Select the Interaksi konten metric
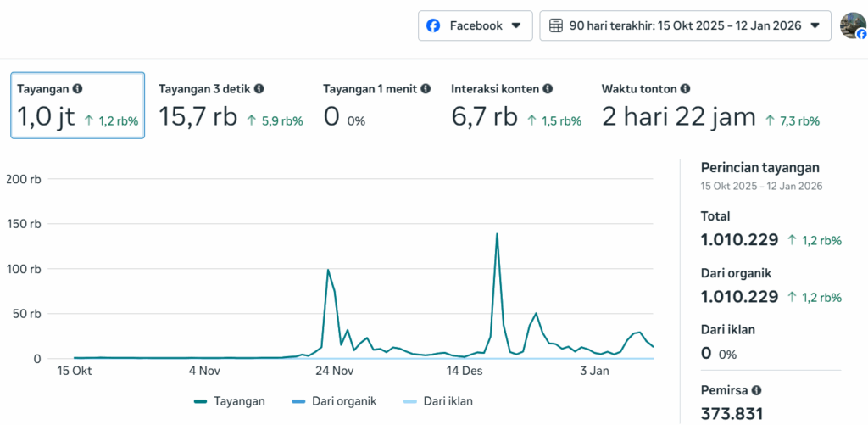The height and width of the screenshot is (425, 868). 515,106
